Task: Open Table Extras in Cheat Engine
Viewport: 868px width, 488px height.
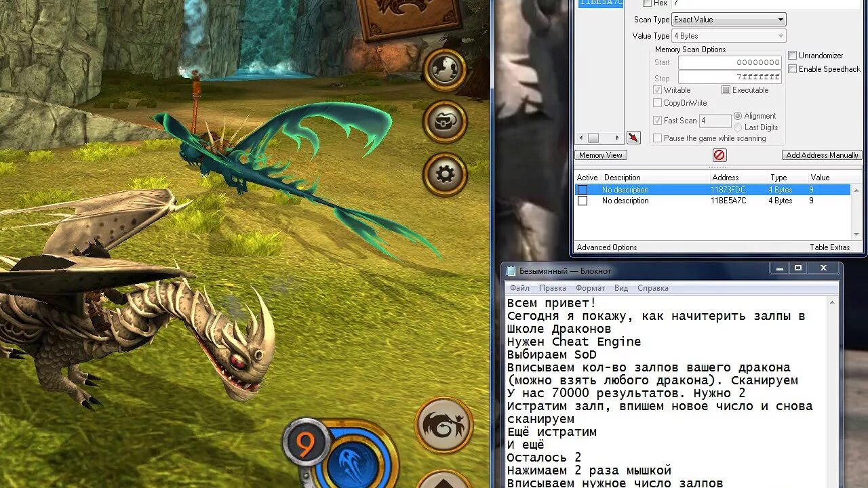Action: 829,247
